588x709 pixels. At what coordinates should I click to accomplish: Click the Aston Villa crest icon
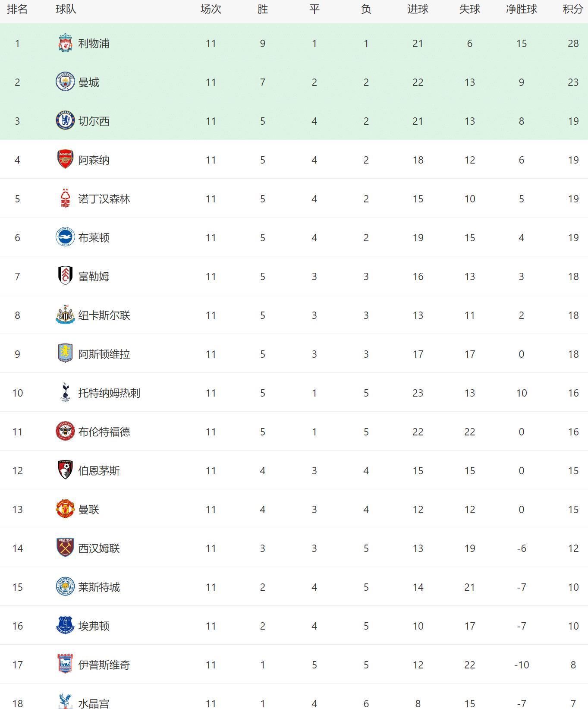click(65, 354)
